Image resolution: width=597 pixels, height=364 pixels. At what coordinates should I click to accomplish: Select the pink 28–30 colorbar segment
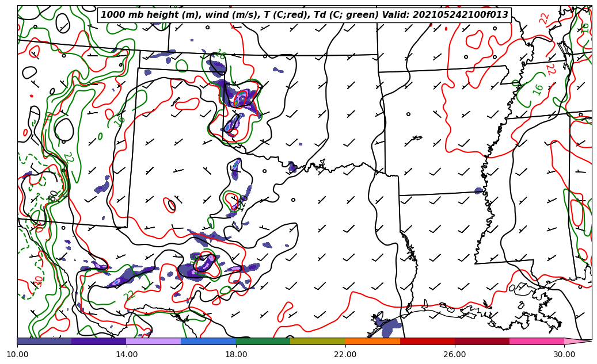[x=537, y=341]
